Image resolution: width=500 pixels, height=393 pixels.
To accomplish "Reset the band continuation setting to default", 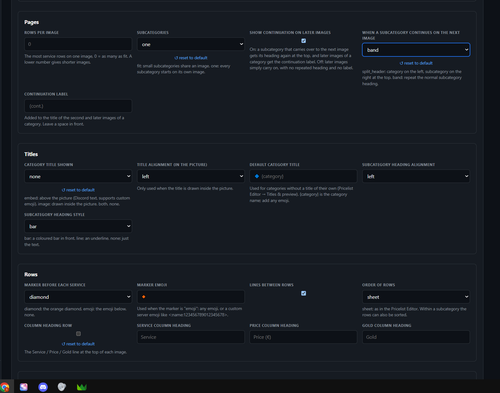I will click(x=416, y=63).
